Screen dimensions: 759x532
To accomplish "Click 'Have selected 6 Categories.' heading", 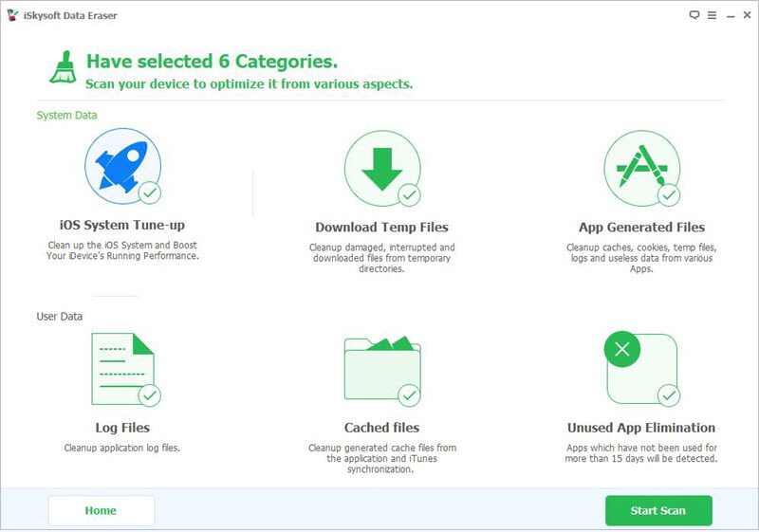I will [x=212, y=62].
